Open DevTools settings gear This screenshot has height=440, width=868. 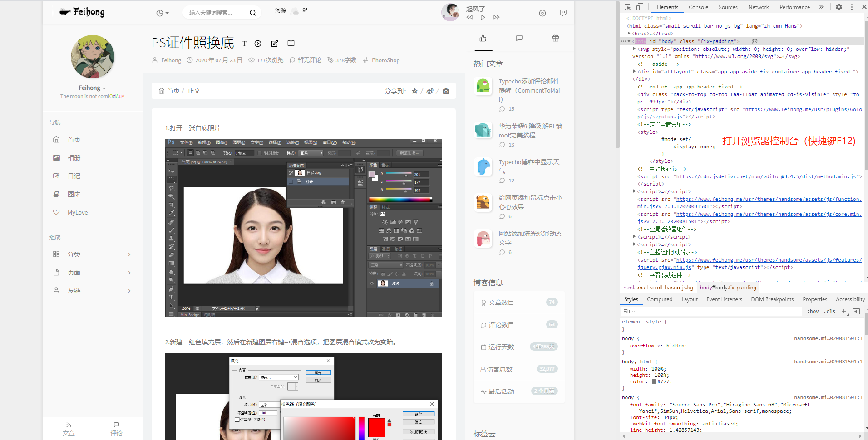point(839,7)
